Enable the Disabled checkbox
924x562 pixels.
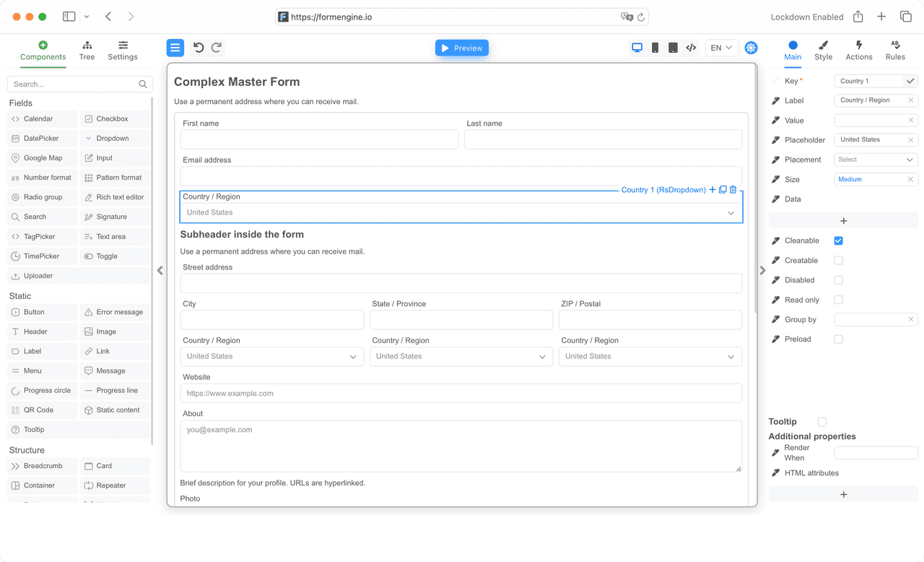click(838, 280)
